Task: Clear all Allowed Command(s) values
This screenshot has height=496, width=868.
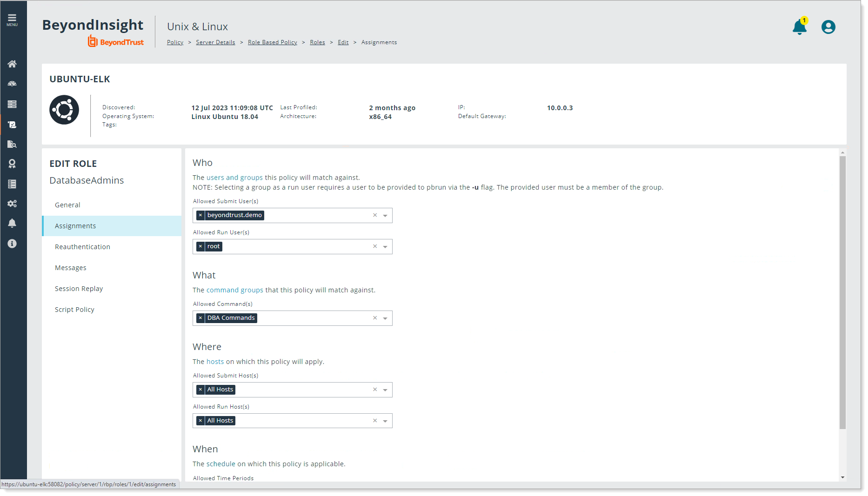Action: (375, 318)
